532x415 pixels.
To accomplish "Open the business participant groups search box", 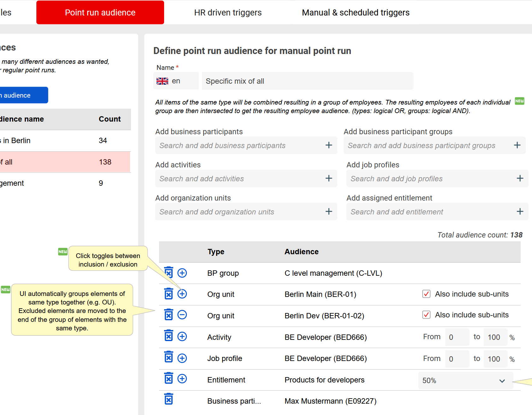I will [x=428, y=146].
